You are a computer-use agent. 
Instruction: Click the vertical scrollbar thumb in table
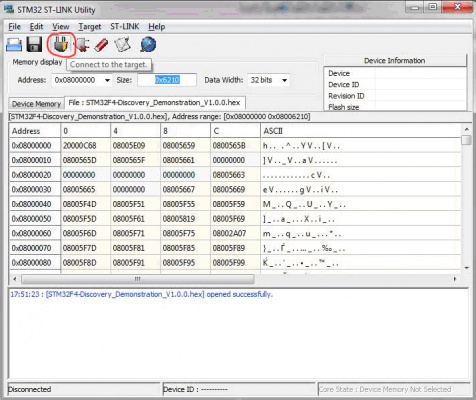466,140
